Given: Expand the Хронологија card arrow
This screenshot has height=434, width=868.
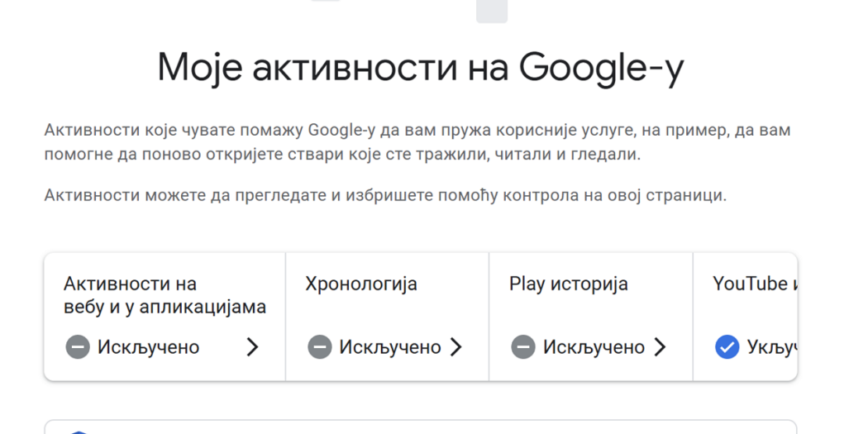Looking at the screenshot, I should [x=455, y=347].
